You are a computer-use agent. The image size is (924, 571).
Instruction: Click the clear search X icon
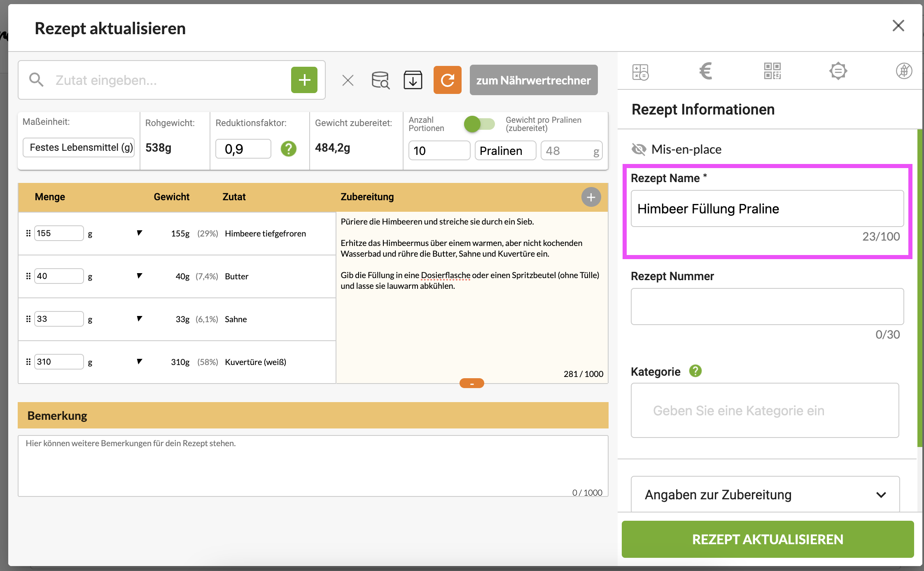point(347,80)
